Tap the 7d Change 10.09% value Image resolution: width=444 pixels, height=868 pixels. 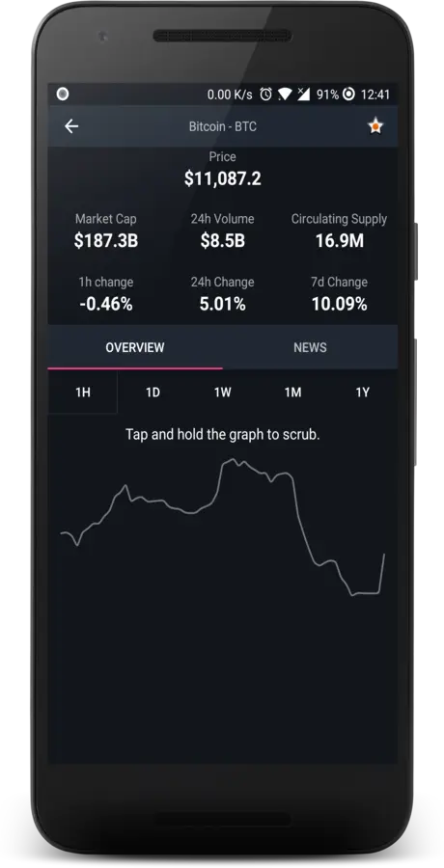point(339,304)
